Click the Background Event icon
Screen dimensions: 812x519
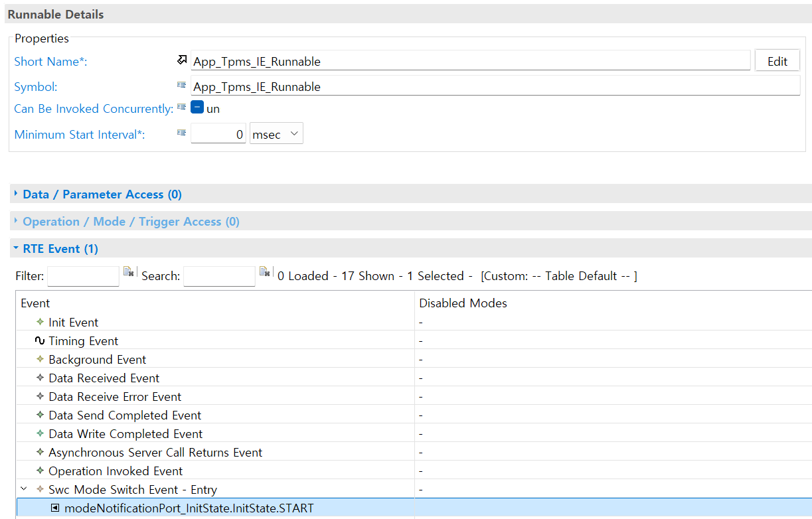click(40, 360)
